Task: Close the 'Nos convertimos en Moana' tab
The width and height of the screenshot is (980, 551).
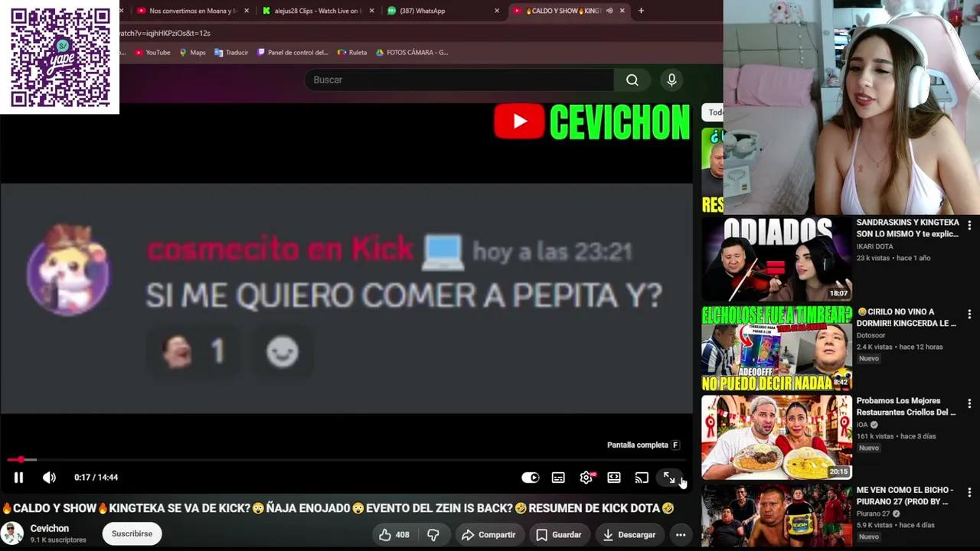Action: 246,11
